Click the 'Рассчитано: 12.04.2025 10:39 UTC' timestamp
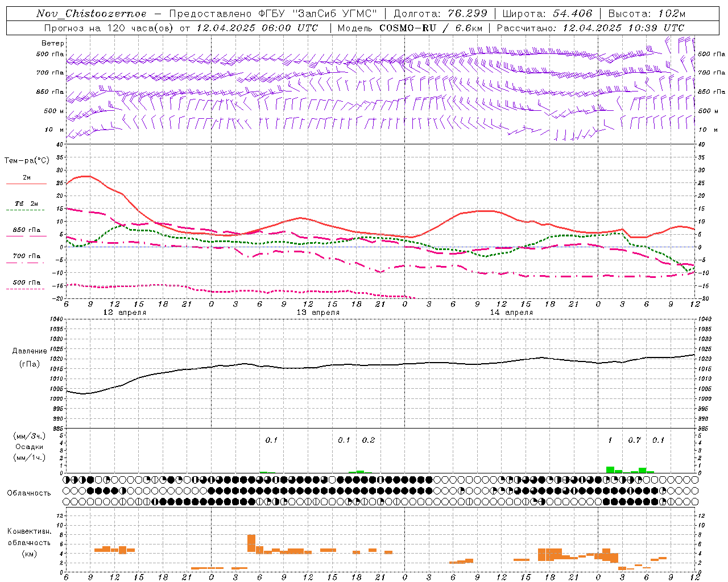The height and width of the screenshot is (582, 728). [590, 27]
